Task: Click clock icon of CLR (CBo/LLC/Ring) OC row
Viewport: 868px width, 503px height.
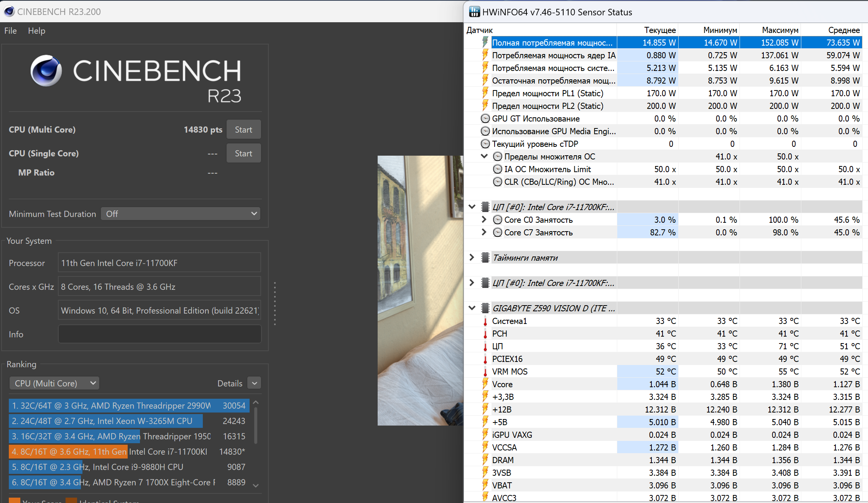Action: 497,182
